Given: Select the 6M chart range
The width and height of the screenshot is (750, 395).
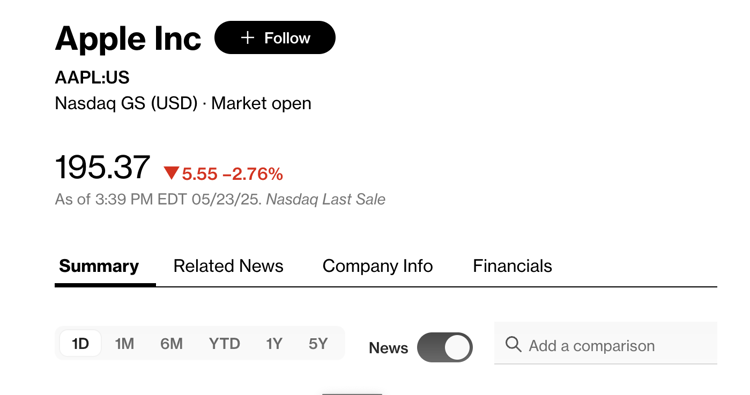Looking at the screenshot, I should [171, 343].
